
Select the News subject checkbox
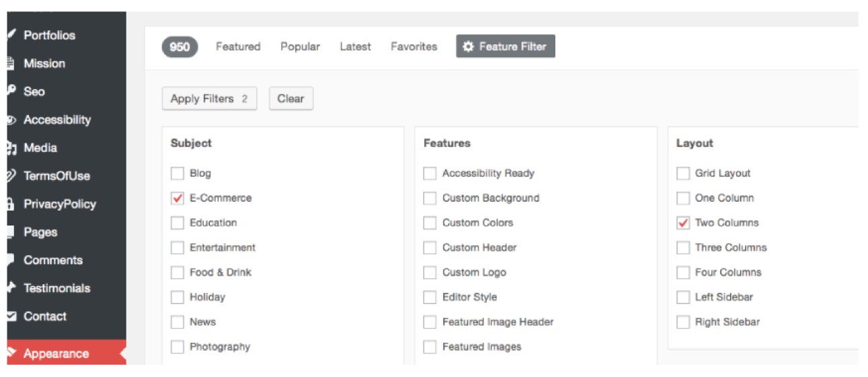(x=177, y=322)
